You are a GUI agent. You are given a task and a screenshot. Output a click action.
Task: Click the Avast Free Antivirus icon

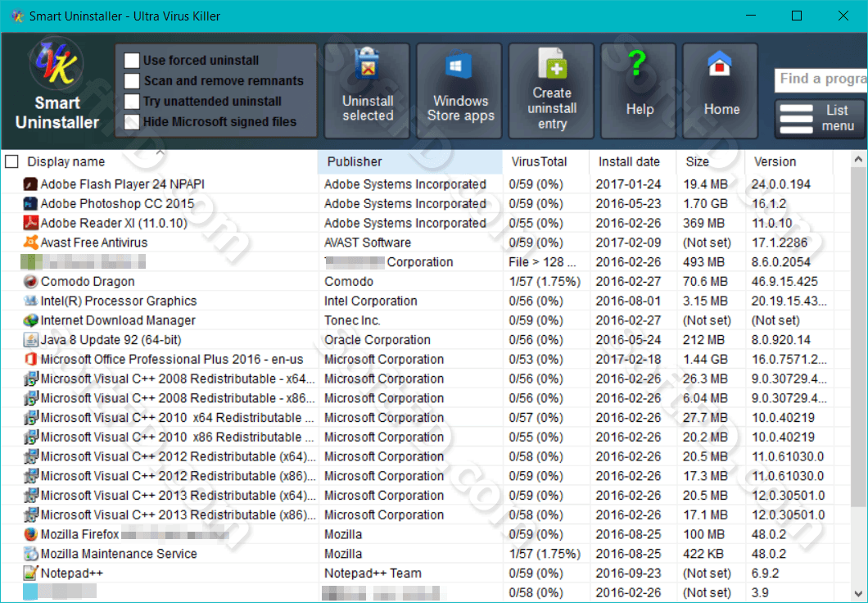point(30,242)
